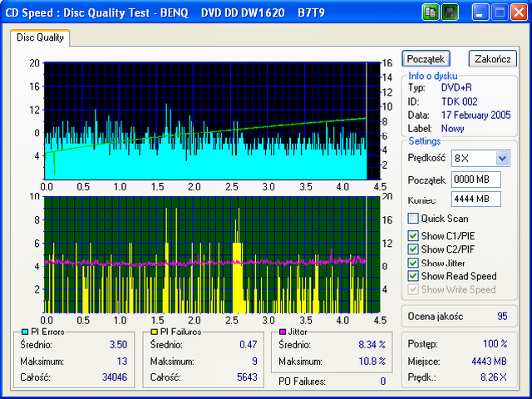The image size is (532, 399).
Task: Click date text 17 February 2005
Action: pos(476,115)
